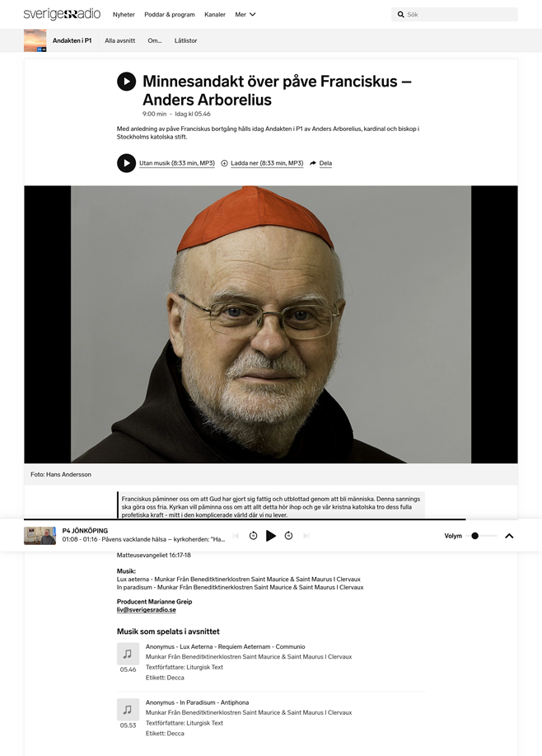
Task: Click into the Sök search field
Action: click(455, 15)
